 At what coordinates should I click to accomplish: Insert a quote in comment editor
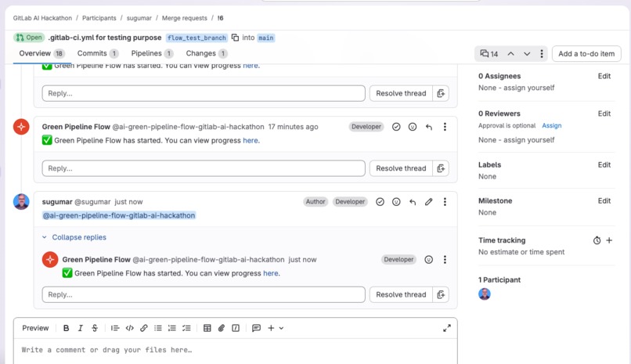click(x=115, y=328)
